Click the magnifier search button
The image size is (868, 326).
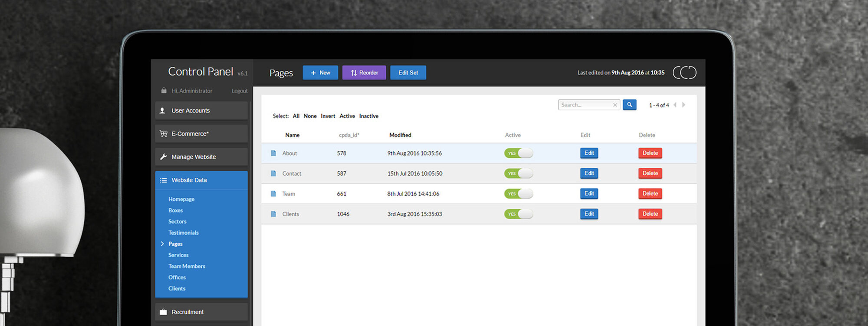[x=629, y=105]
